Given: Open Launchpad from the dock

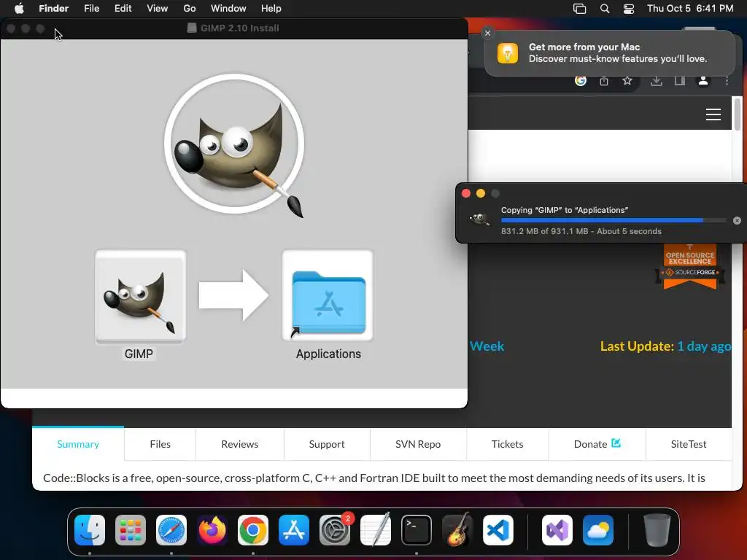Looking at the screenshot, I should [131, 530].
